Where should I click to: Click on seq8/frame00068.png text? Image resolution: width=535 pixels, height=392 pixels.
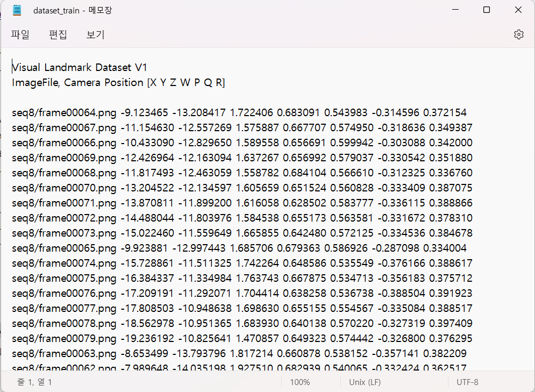pyautogui.click(x=64, y=173)
